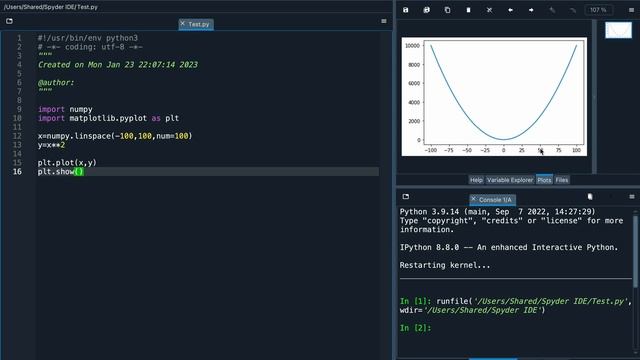Viewport: 640px width, 360px height.
Task: Open the Plots pane options menu
Action: click(x=631, y=10)
